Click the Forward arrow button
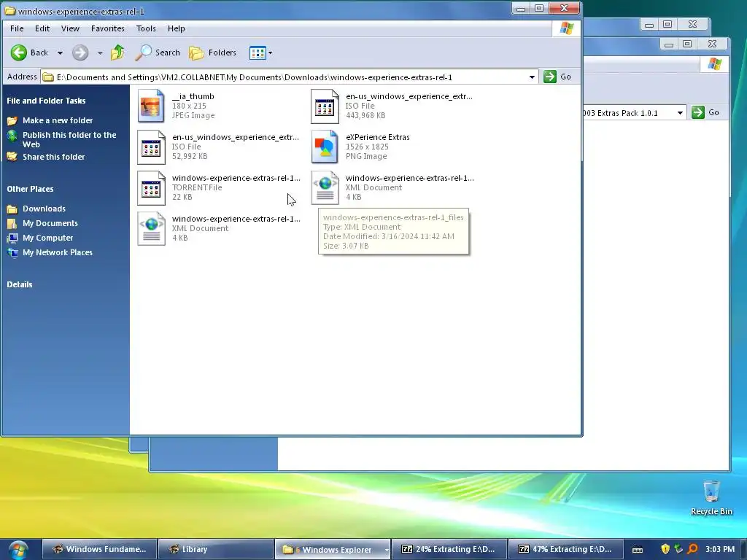 (x=80, y=52)
